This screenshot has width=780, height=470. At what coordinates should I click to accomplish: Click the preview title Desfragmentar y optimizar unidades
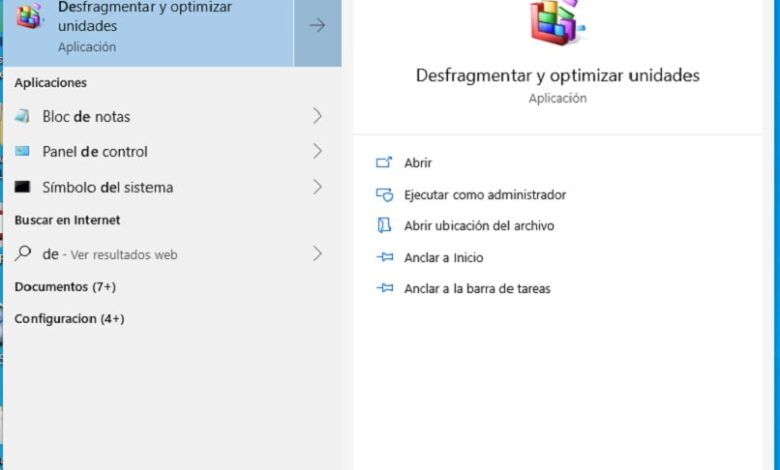(x=558, y=76)
